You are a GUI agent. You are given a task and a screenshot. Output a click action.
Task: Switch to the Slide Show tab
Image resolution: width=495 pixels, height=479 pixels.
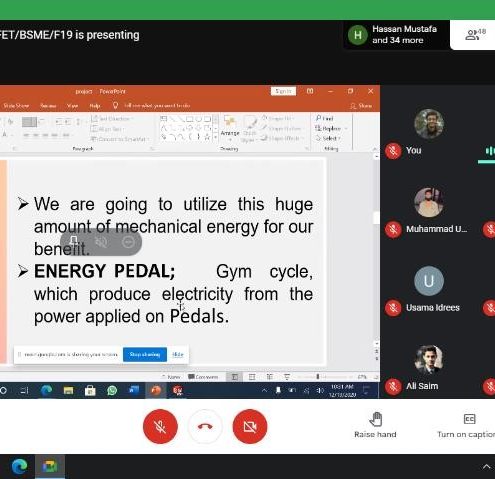tap(16, 106)
